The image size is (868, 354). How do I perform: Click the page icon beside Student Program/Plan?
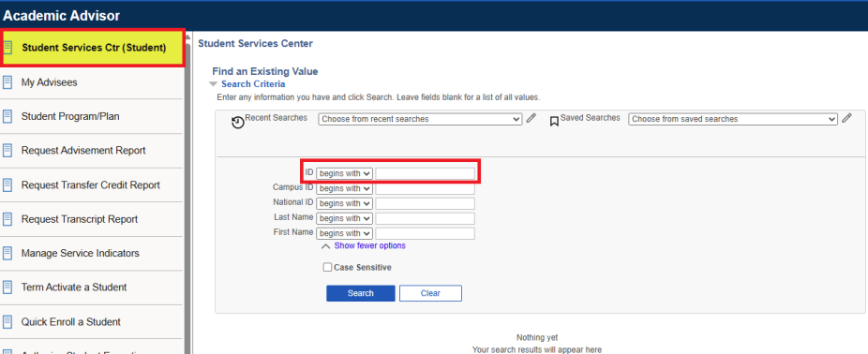click(7, 117)
